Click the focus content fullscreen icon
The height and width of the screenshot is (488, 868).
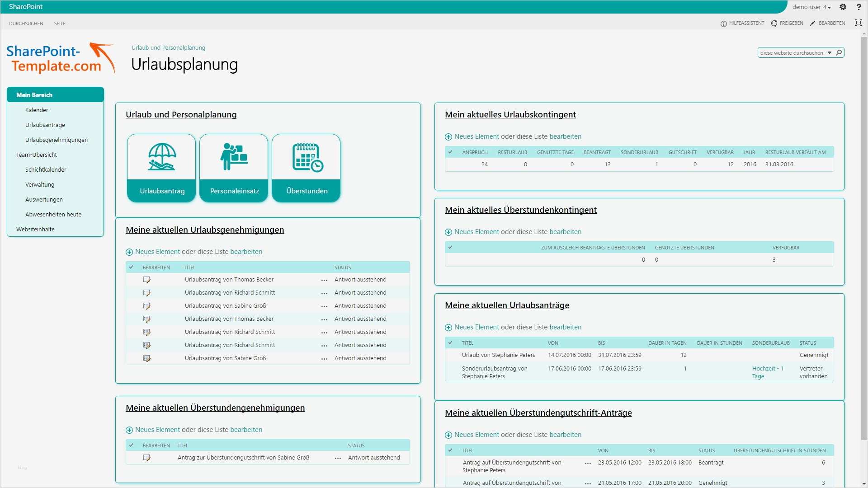pos(858,23)
